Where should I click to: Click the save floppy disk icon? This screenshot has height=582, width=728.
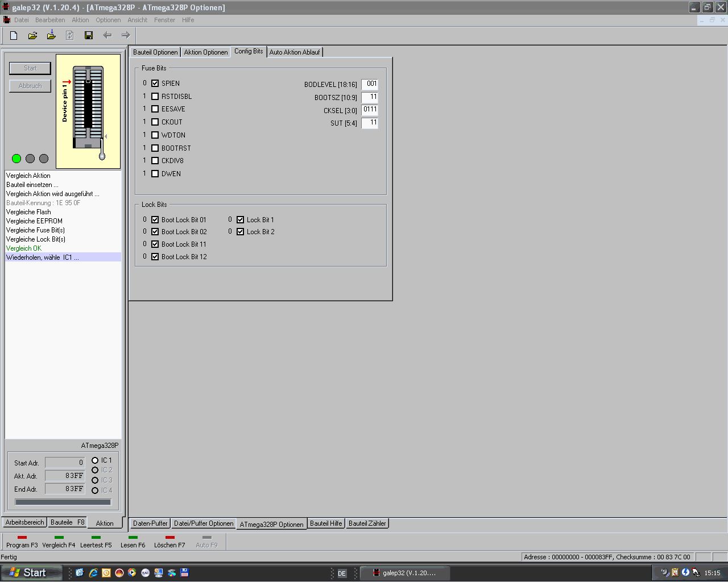(x=89, y=35)
